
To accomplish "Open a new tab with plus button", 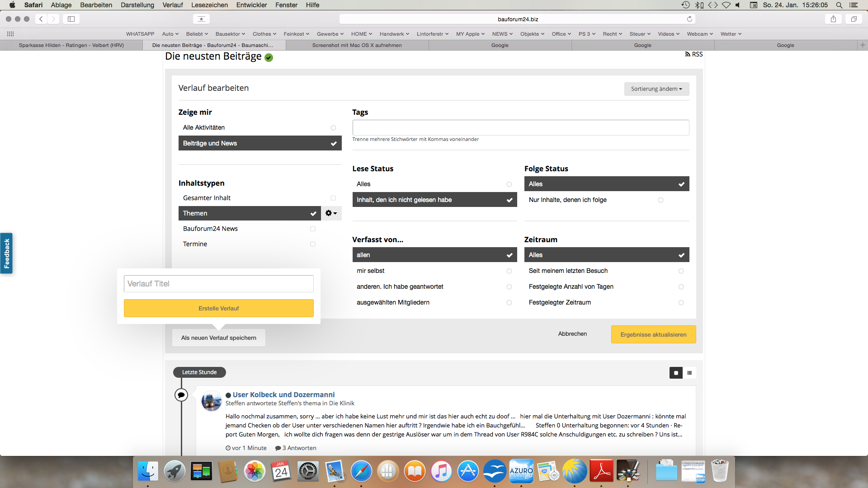I will tap(862, 45).
